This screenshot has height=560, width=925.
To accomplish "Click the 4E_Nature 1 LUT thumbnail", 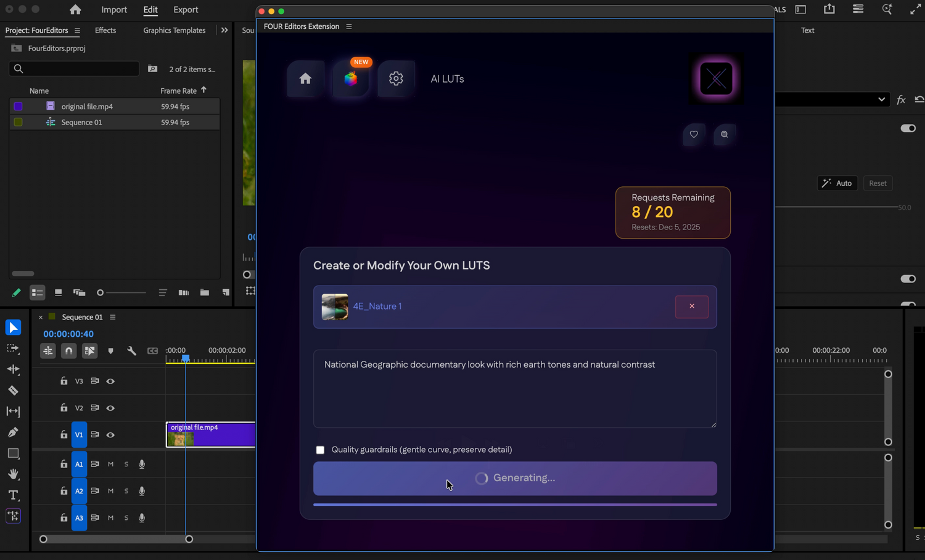I will pos(335,307).
